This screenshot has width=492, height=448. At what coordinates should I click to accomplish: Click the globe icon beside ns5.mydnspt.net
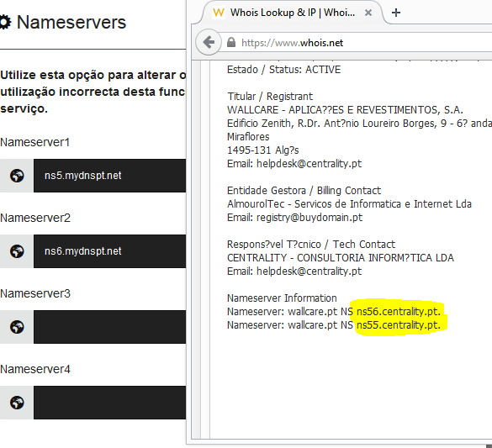(x=17, y=176)
